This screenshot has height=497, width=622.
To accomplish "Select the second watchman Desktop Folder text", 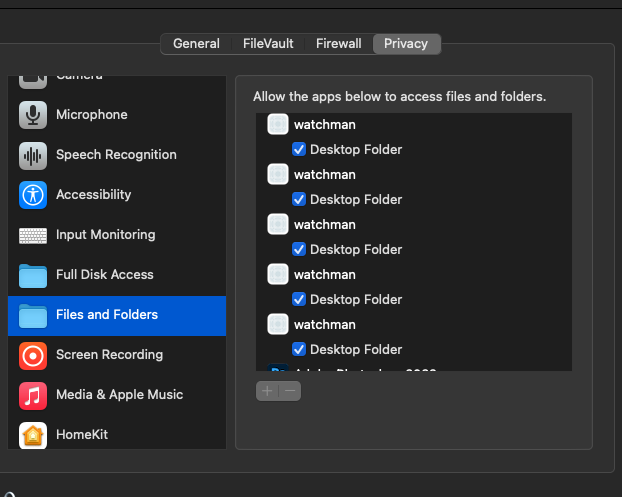I will 356,200.
